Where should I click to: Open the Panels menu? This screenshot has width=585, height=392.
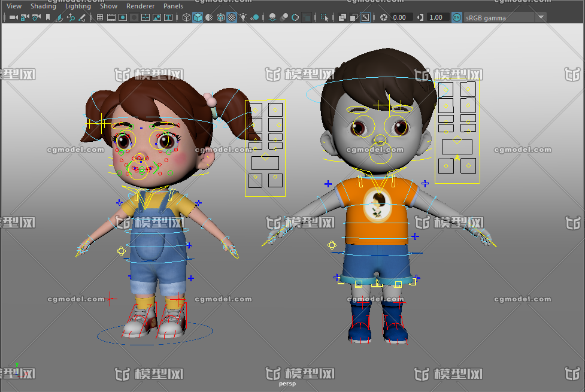[x=174, y=6]
